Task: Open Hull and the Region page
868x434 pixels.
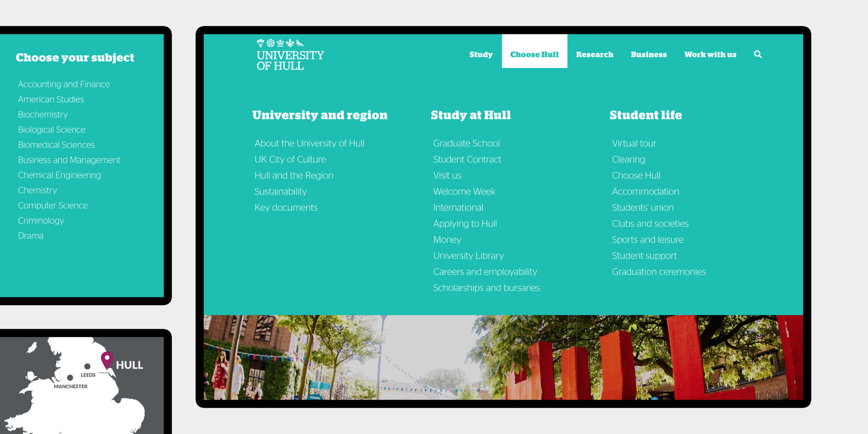Action: click(294, 175)
